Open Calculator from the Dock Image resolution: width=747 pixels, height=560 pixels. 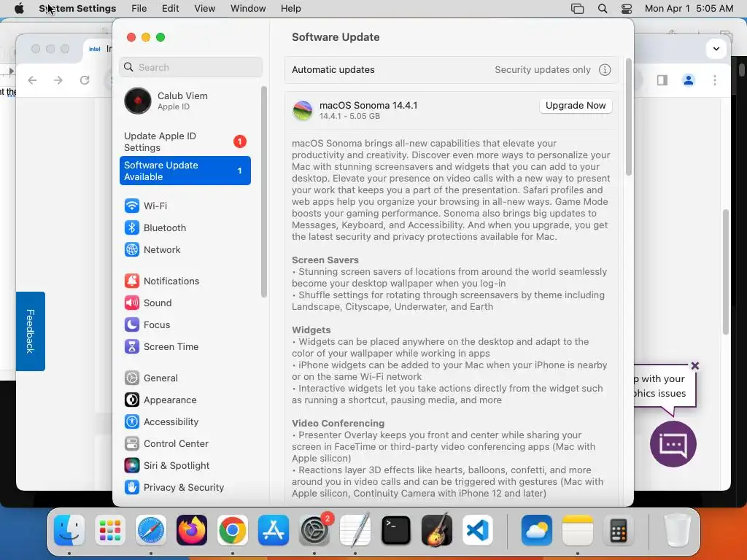click(619, 530)
